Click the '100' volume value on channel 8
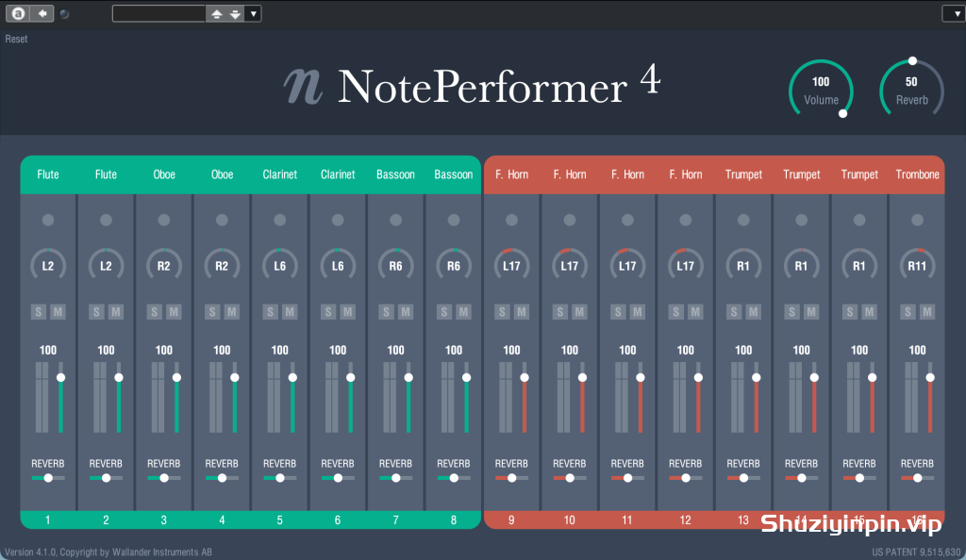This screenshot has height=560, width=966. pyautogui.click(x=454, y=350)
